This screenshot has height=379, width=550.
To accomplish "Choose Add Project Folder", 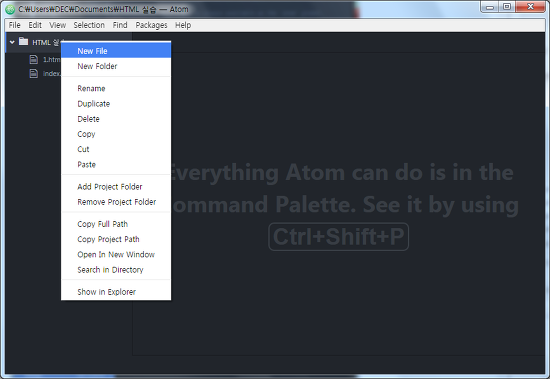I will [x=116, y=187].
